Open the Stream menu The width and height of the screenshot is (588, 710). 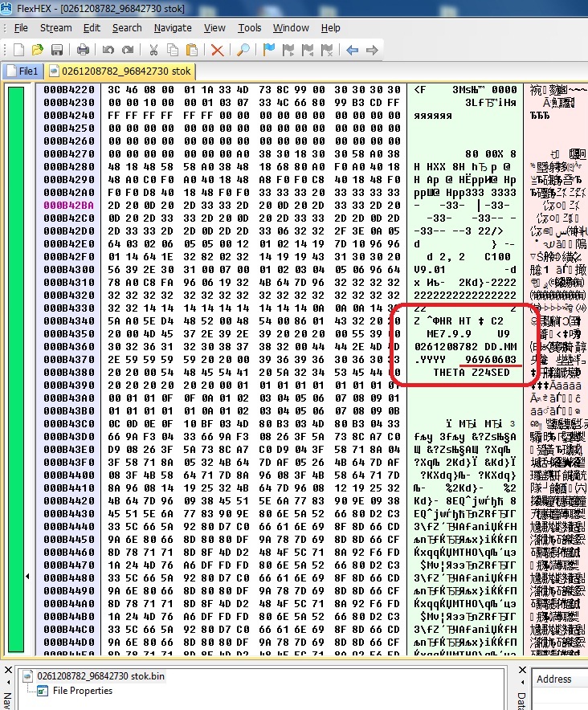point(55,27)
